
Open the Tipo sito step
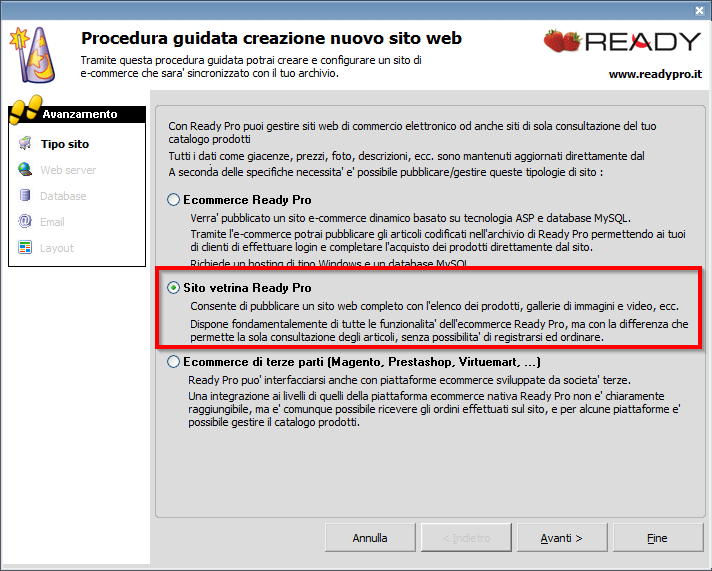(x=65, y=144)
